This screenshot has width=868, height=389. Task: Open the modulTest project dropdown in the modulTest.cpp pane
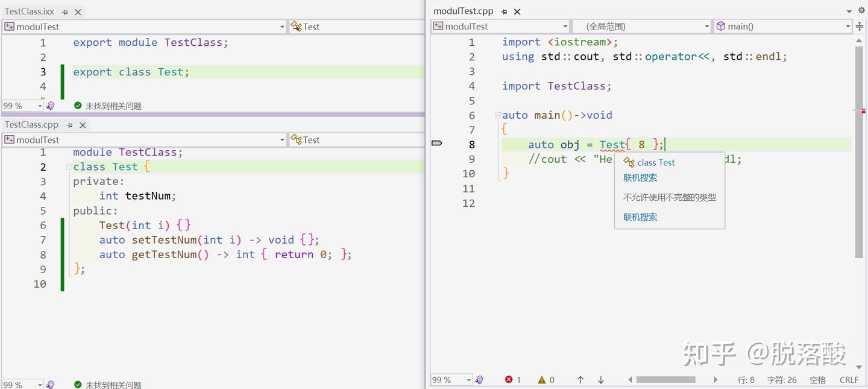pyautogui.click(x=500, y=27)
